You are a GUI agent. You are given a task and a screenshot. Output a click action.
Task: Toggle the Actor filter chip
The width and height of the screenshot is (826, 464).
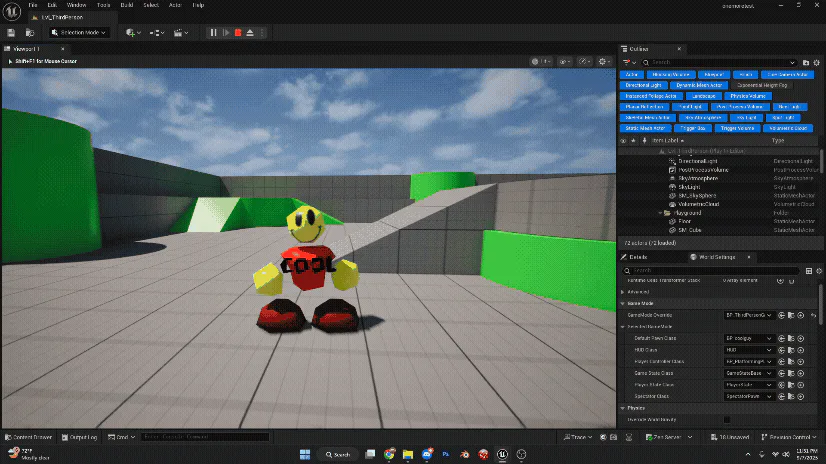point(632,75)
